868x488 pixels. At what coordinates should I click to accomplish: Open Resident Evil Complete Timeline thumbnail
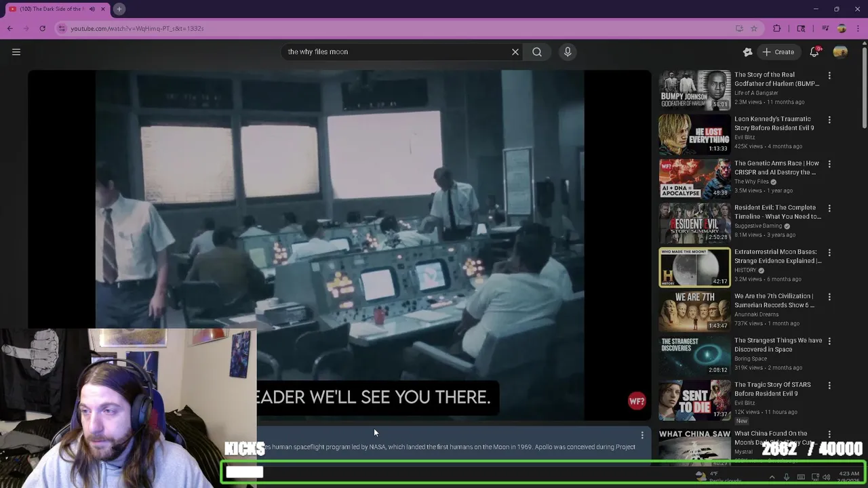coord(694,223)
